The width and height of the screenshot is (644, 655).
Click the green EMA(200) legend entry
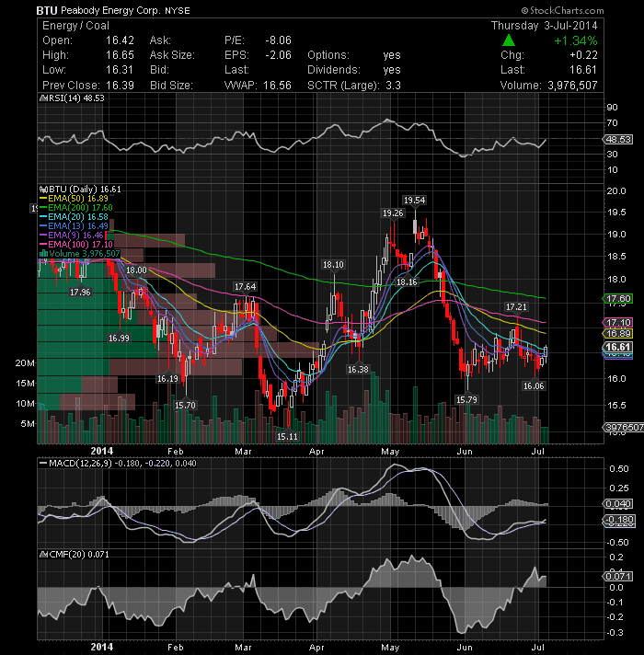pos(76,208)
